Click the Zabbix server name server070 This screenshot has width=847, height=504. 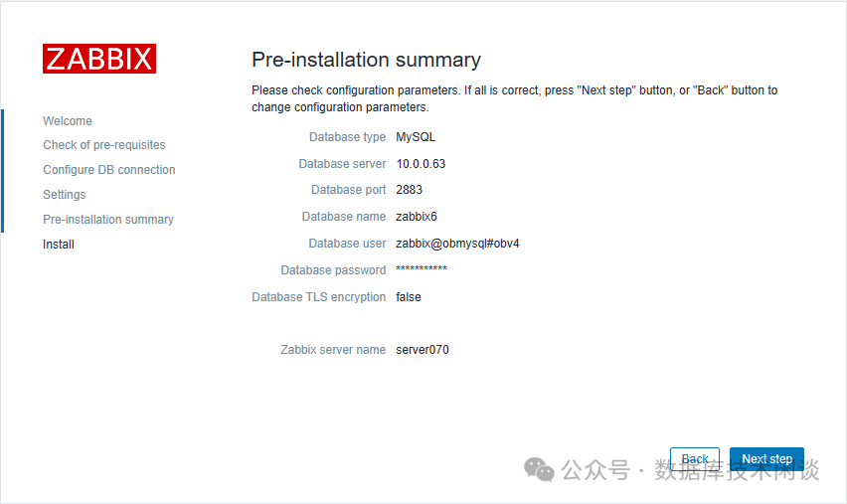(x=423, y=350)
